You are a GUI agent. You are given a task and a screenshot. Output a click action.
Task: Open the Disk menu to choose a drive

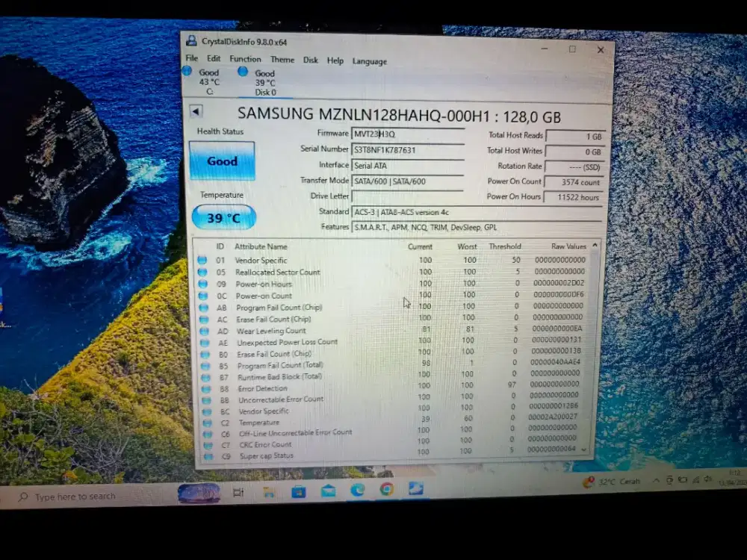coord(311,60)
